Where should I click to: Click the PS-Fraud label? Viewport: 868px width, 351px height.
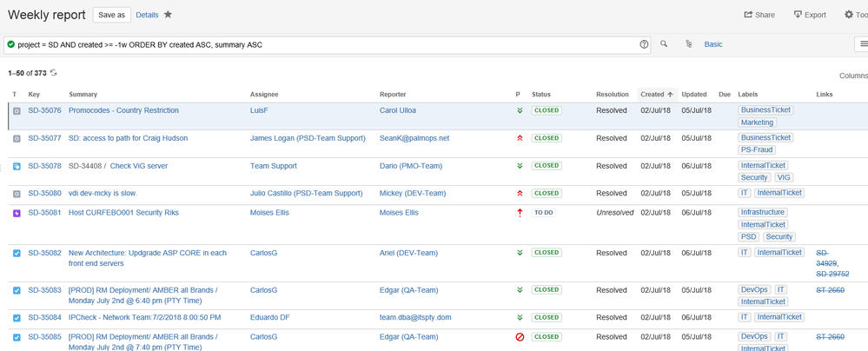pos(758,150)
